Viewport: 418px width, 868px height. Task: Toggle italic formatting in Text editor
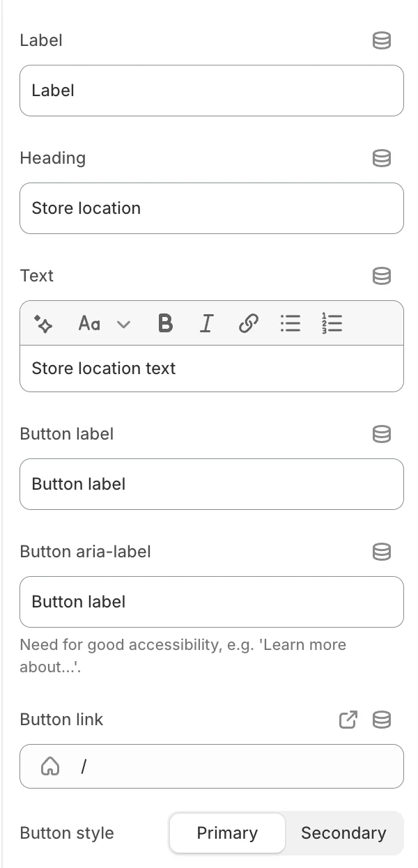[206, 323]
